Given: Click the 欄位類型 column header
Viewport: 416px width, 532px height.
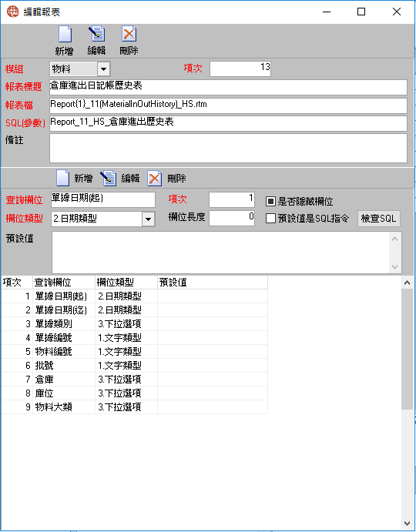Looking at the screenshot, I should (126, 283).
